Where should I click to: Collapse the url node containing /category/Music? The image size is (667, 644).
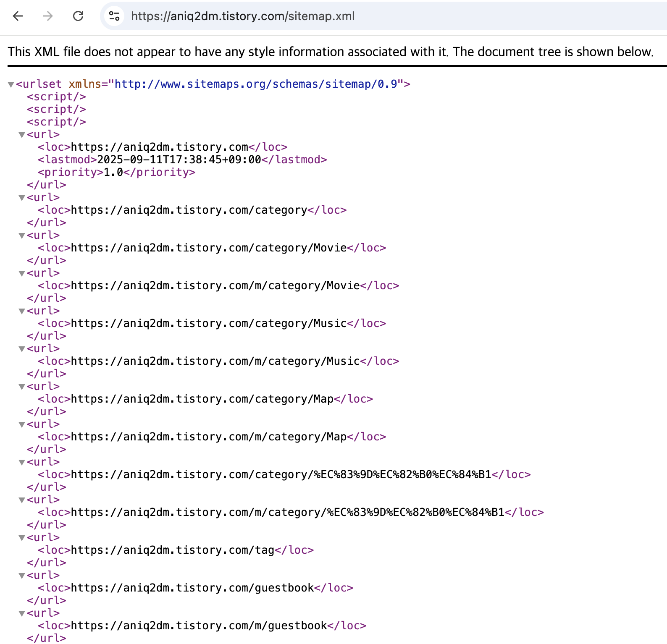pos(22,311)
